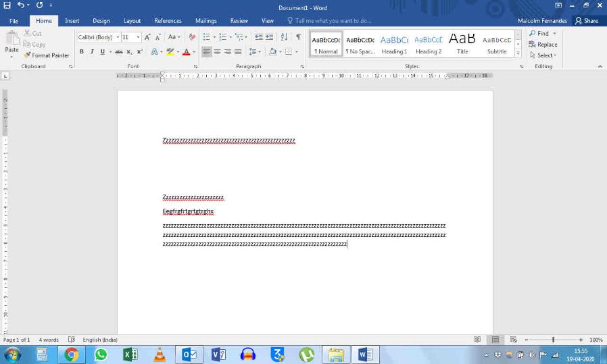Open the Paragraph dialog launcher
Viewport: 607px width, 364px height.
point(302,67)
